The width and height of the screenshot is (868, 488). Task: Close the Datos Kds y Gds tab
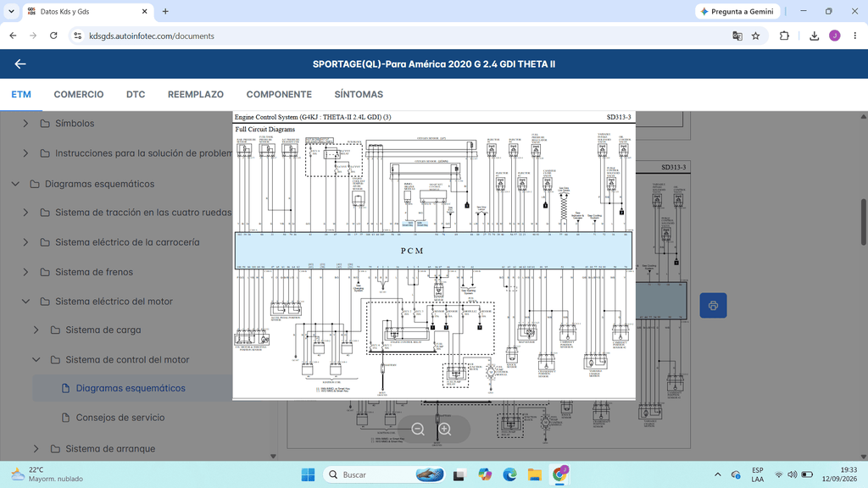coord(144,11)
